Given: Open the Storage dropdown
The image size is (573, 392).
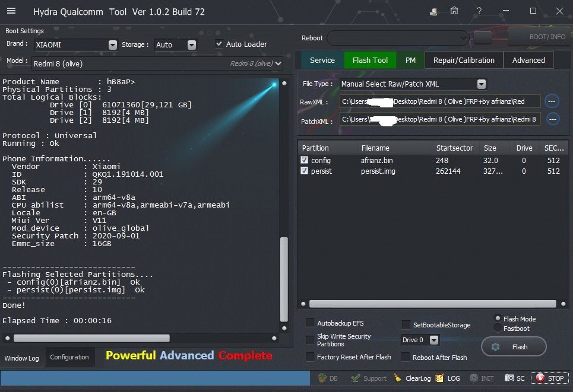Looking at the screenshot, I should point(192,44).
